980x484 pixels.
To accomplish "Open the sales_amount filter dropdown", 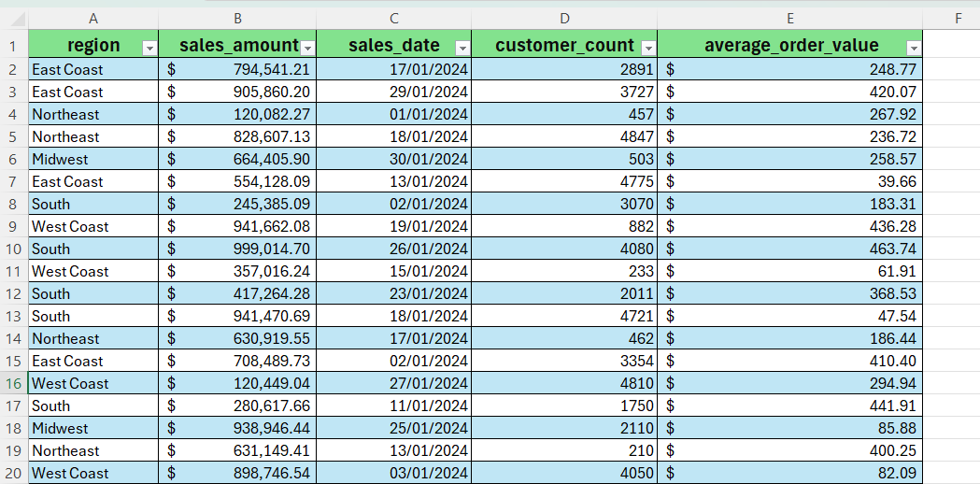I will (307, 48).
